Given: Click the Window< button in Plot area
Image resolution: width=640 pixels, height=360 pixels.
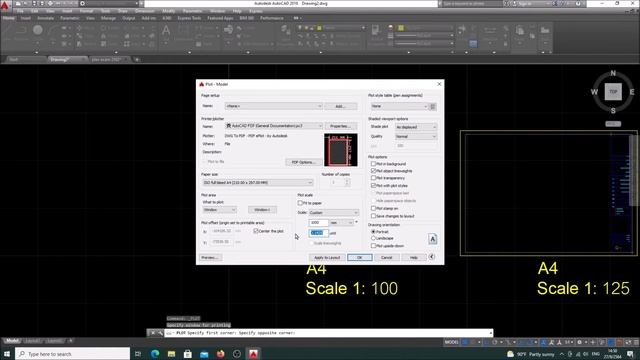Looking at the screenshot, I should (262, 210).
